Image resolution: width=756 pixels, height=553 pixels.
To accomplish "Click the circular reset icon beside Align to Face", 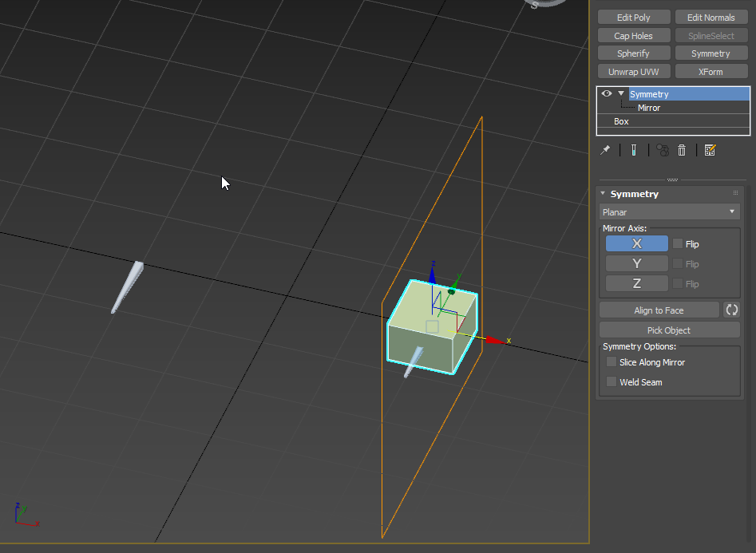I will click(x=730, y=310).
